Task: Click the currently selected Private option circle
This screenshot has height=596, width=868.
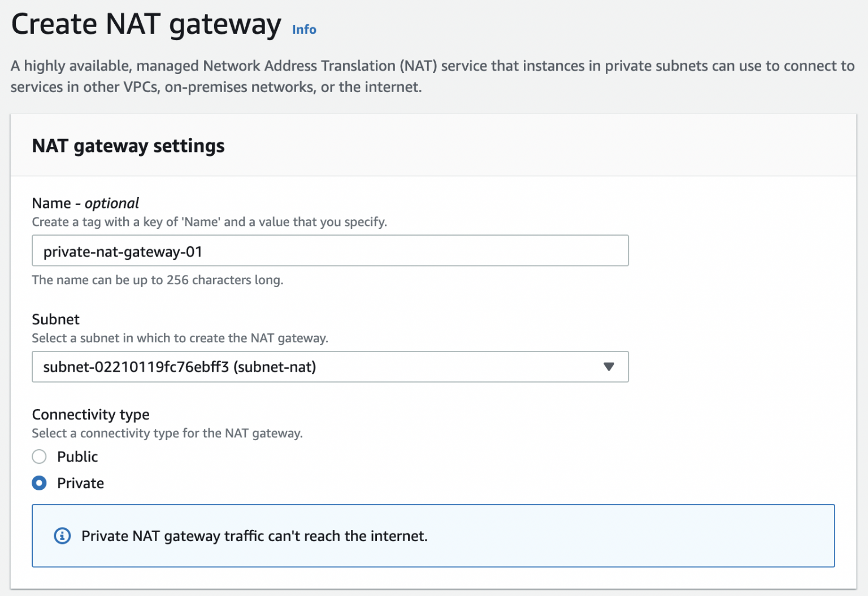Action: (x=39, y=483)
